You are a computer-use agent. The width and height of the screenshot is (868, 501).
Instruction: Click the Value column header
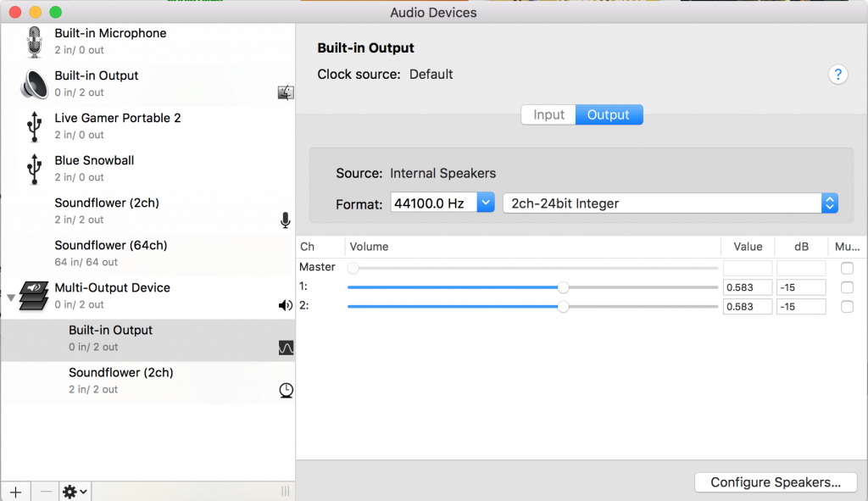[x=748, y=247]
